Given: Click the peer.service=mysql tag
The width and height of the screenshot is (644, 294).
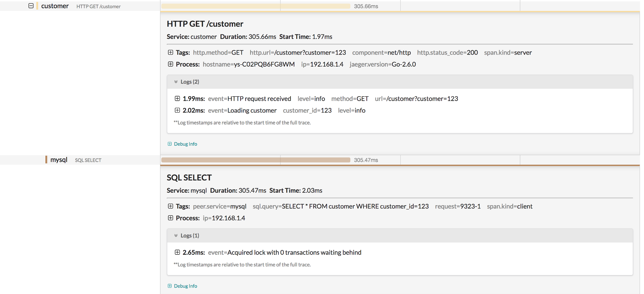Looking at the screenshot, I should tap(220, 206).
